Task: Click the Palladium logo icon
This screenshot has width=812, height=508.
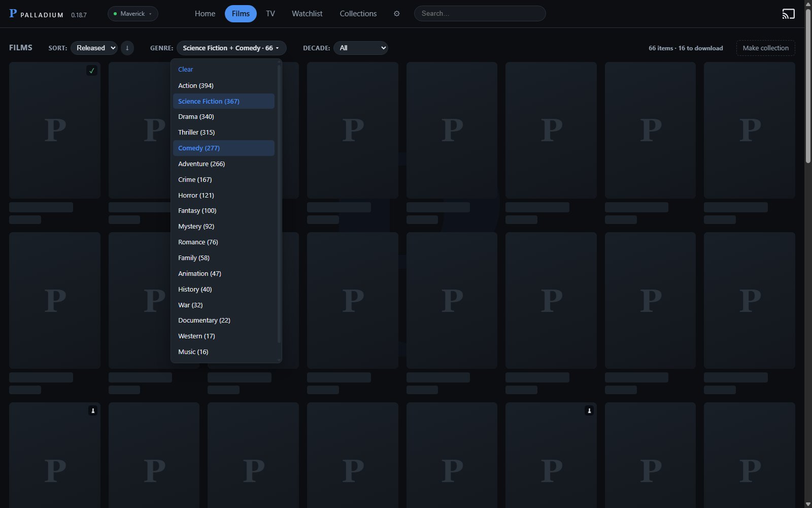Action: [13, 13]
